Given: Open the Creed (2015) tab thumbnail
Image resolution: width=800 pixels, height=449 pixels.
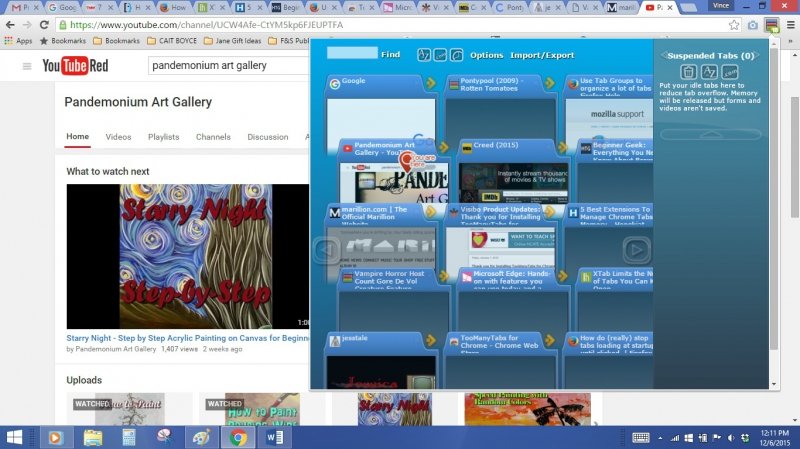Looking at the screenshot, I should (x=513, y=182).
